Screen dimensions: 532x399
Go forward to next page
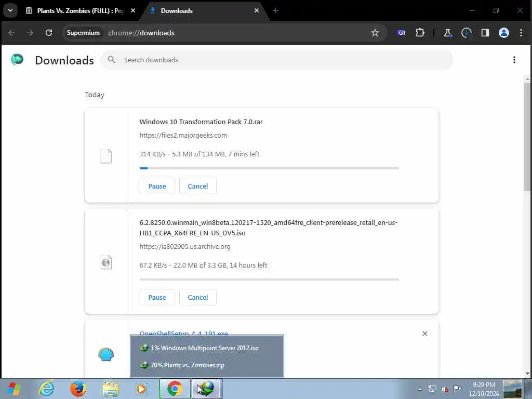(x=30, y=33)
